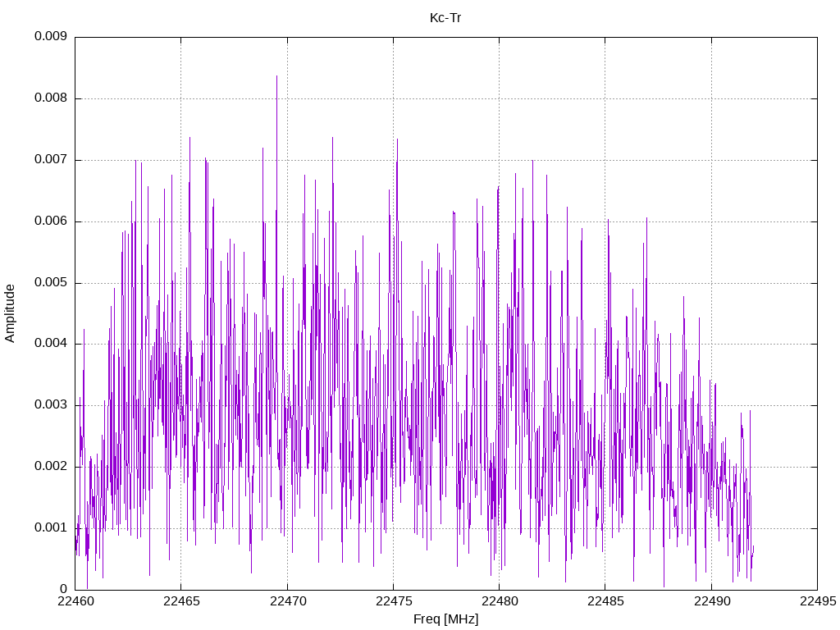The height and width of the screenshot is (630, 840).
Task: Click the x-axis tick label 22495
Action: click(818, 601)
